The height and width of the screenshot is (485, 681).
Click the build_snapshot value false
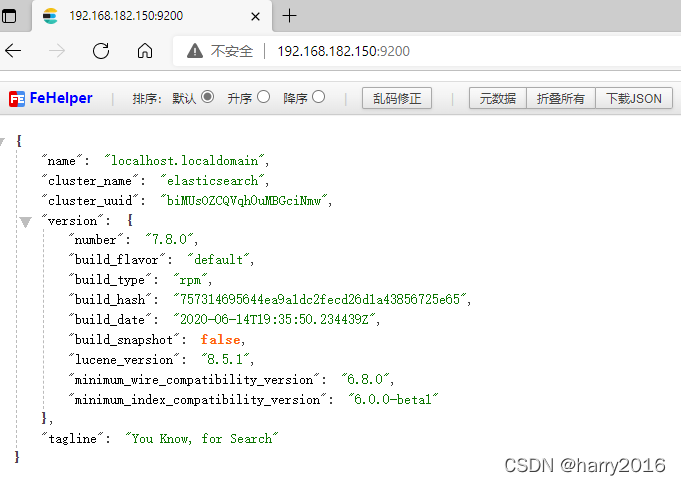[220, 340]
